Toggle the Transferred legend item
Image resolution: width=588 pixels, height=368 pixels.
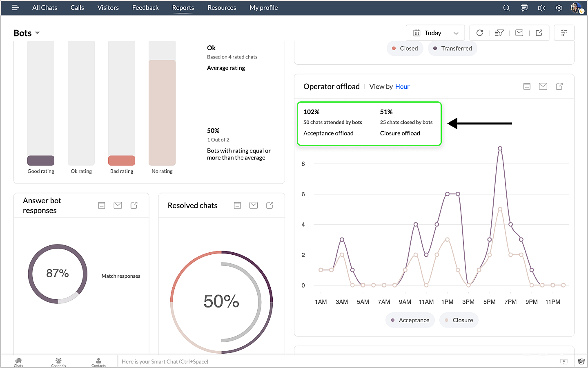pos(452,48)
